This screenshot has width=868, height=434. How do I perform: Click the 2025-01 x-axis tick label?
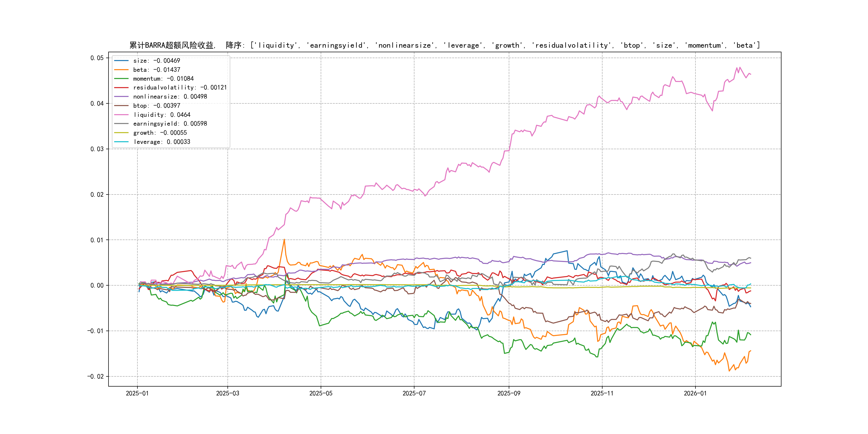click(x=137, y=393)
